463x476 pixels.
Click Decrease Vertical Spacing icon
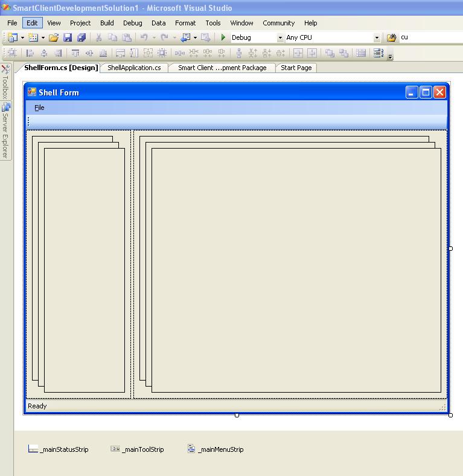(267, 53)
